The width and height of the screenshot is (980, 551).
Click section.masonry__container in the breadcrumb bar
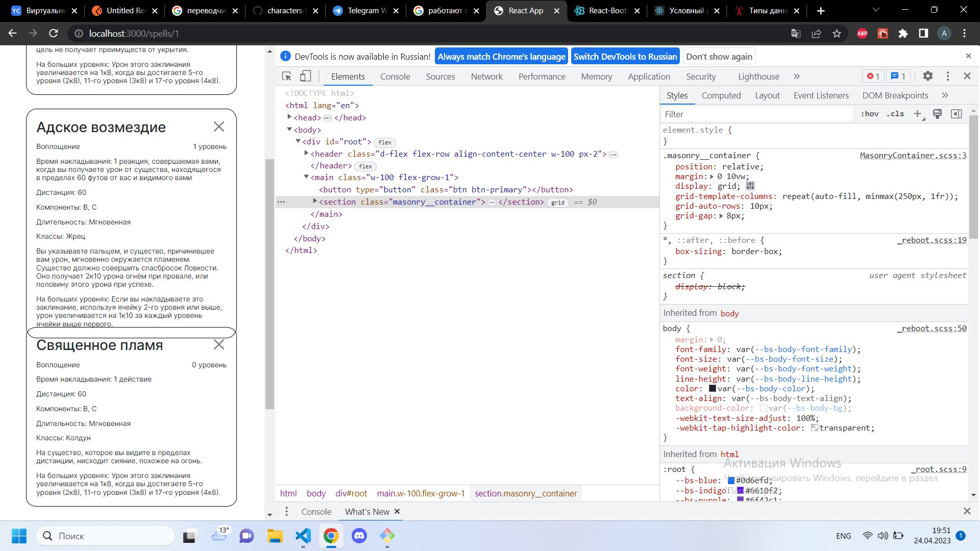(x=525, y=493)
